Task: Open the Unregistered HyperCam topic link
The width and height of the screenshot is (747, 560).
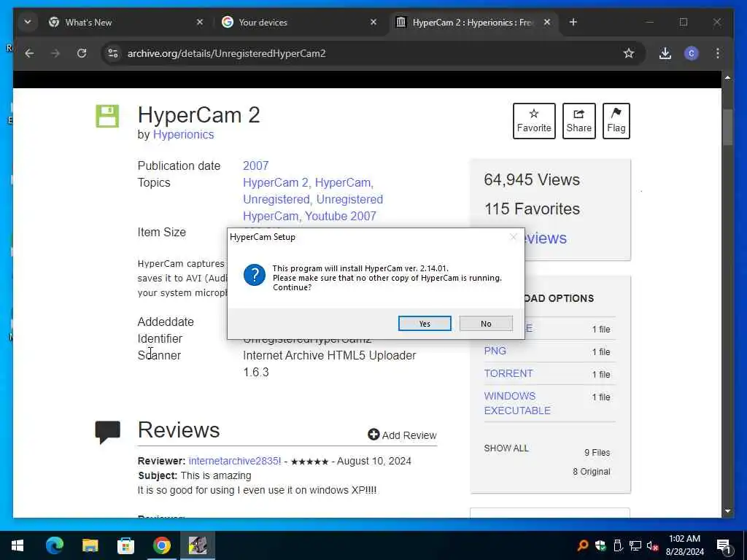Action: tap(313, 208)
